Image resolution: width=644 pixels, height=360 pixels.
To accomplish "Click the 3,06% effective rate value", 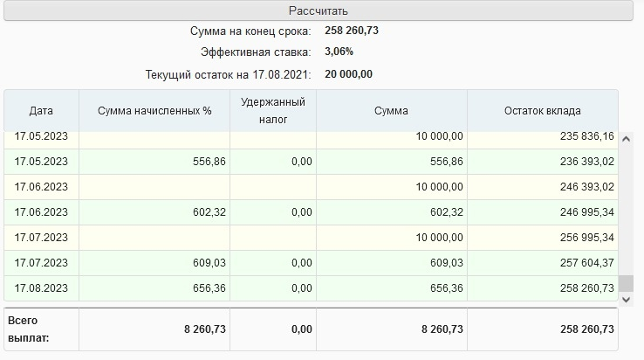I will click(x=339, y=52).
